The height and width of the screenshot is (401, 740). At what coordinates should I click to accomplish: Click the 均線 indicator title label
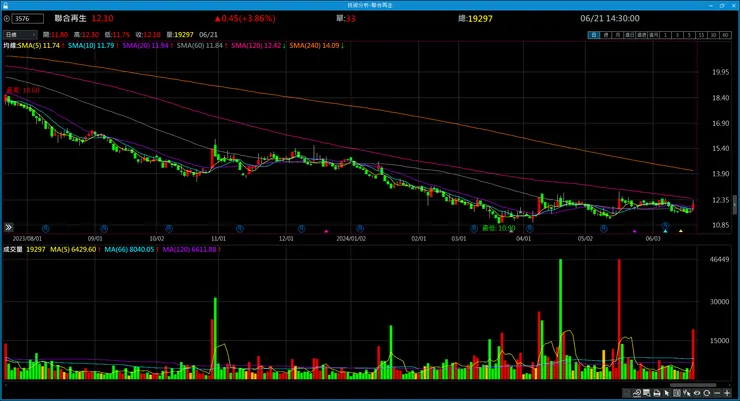(10, 46)
